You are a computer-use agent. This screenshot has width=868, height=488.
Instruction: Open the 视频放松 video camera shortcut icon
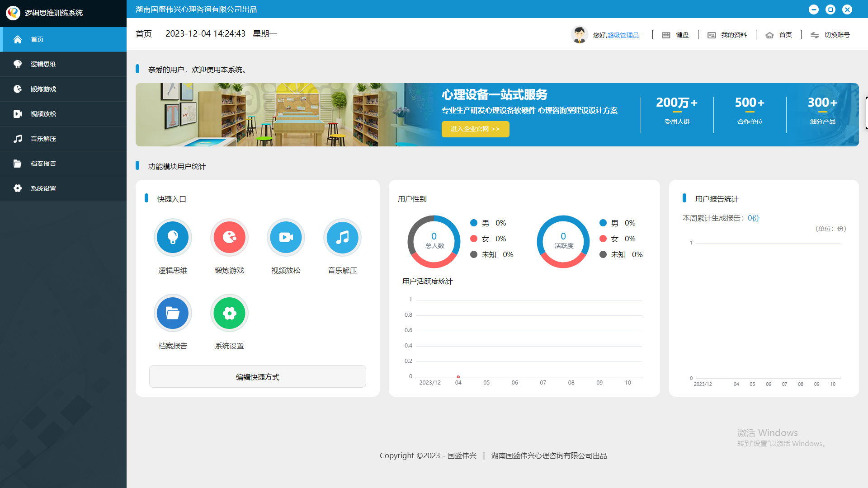coord(286,237)
